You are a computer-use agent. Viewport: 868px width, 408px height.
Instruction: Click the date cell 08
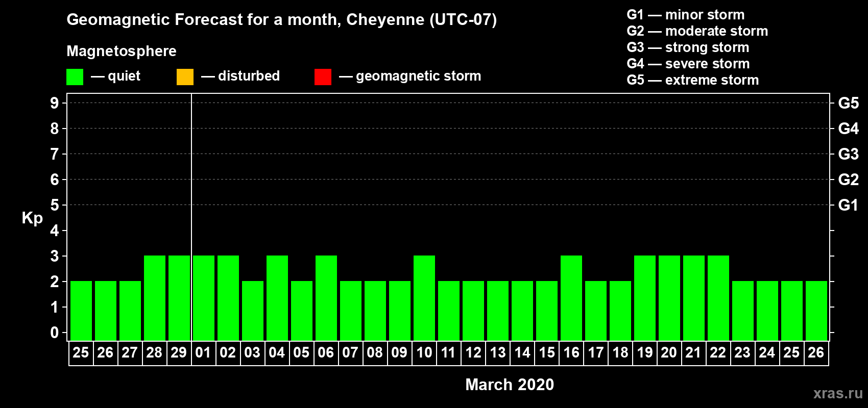click(375, 353)
